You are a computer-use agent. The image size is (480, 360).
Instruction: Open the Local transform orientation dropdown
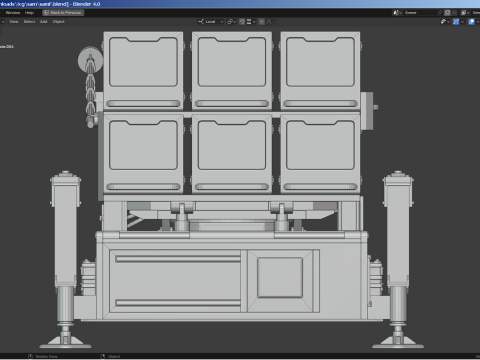(210, 22)
